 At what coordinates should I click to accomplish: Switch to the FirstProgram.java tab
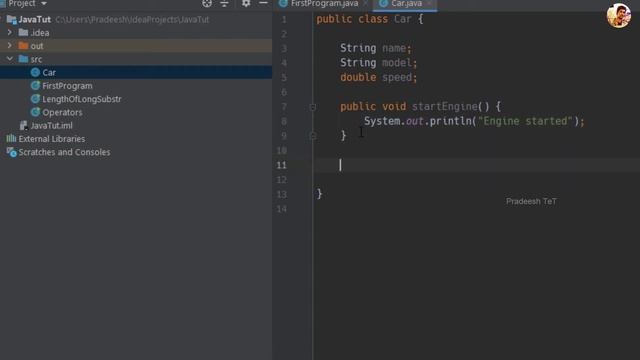[324, 4]
